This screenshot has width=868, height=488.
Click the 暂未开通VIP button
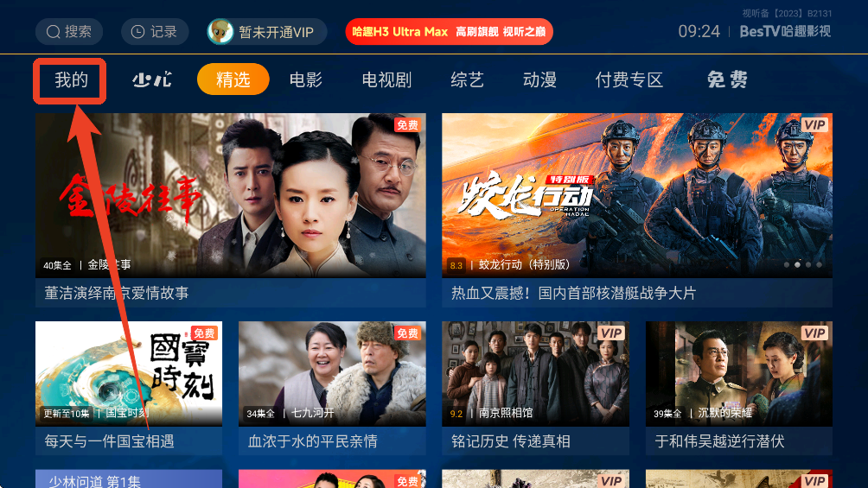tap(267, 32)
